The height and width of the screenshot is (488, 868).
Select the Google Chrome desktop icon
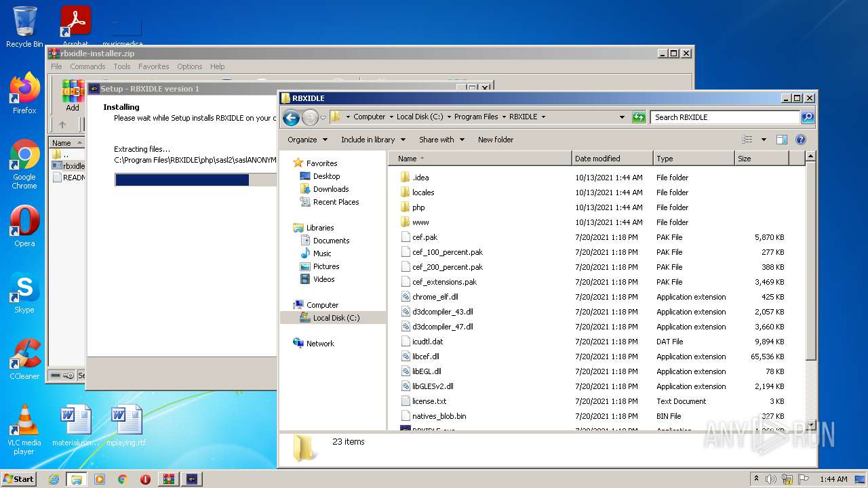24,165
